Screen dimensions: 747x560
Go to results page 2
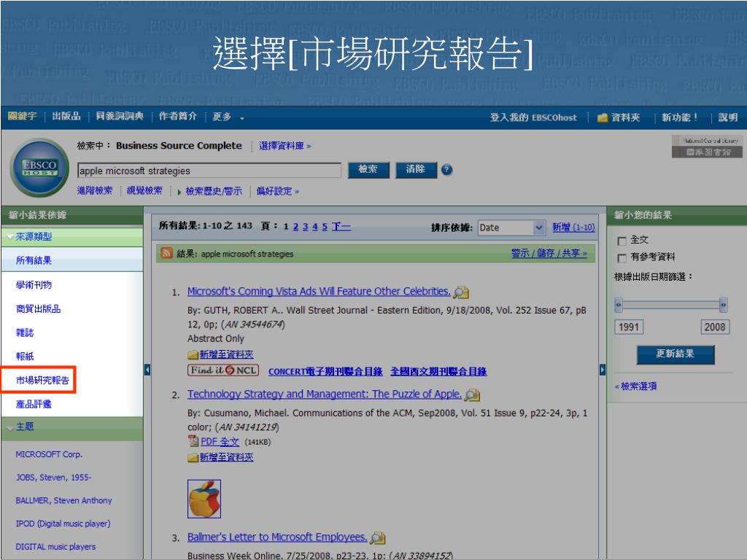tap(295, 227)
